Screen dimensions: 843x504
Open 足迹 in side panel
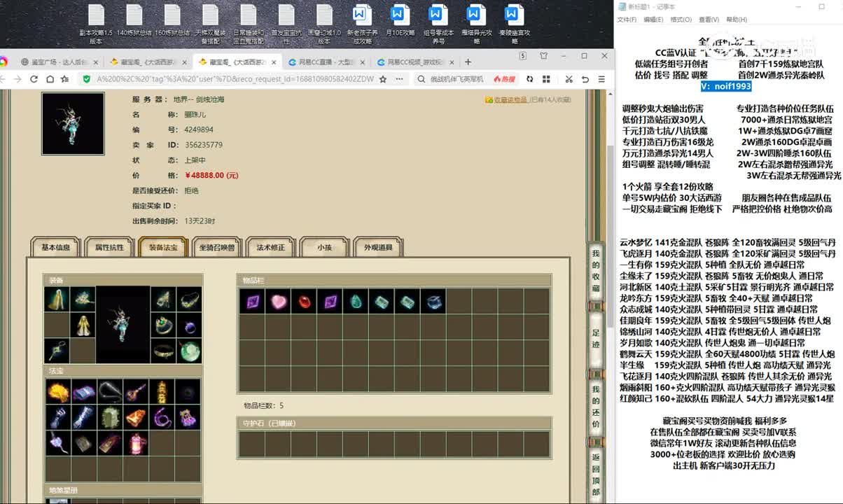[x=596, y=339]
